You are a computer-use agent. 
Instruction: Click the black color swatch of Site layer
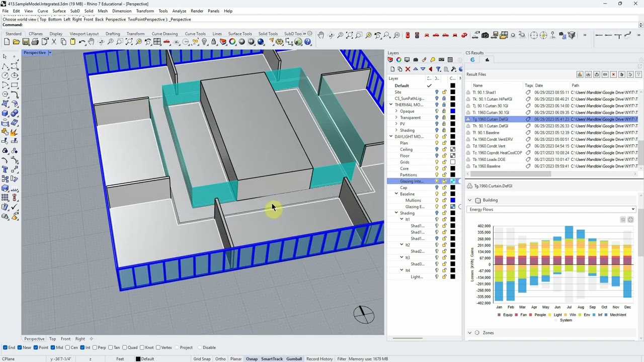pyautogui.click(x=453, y=92)
